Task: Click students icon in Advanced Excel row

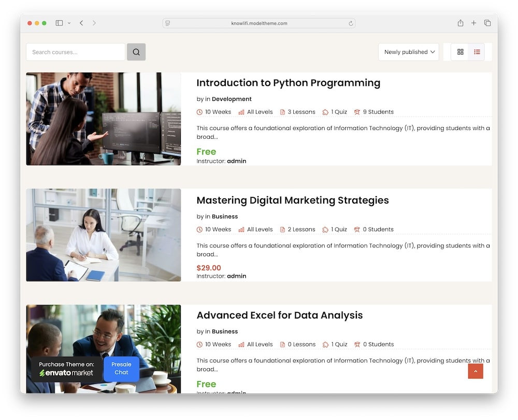Action: 357,345
